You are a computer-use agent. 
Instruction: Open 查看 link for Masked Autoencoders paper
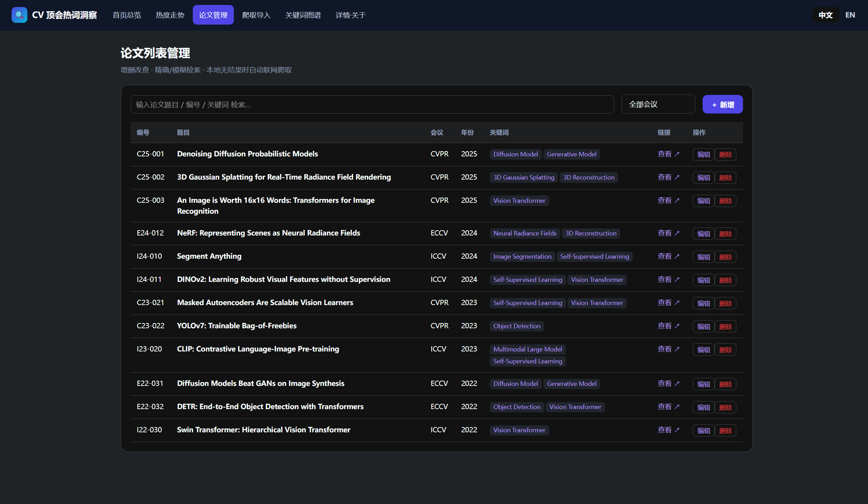click(669, 303)
